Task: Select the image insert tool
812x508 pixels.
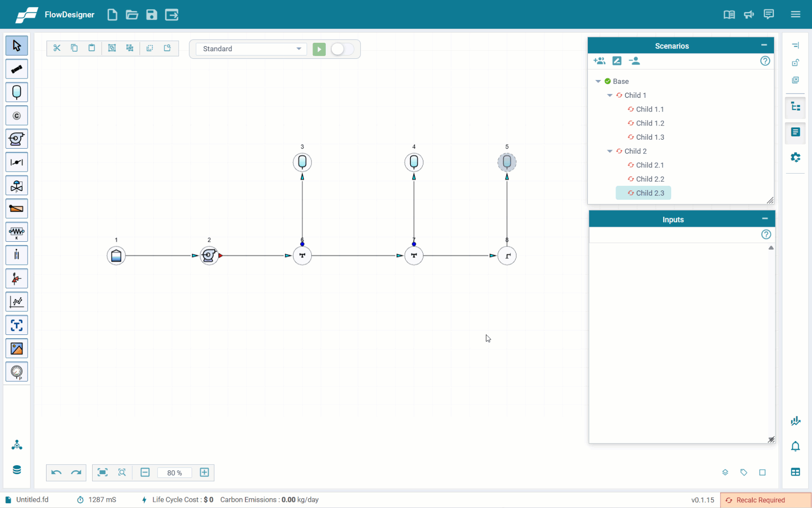Action: pyautogui.click(x=16, y=349)
